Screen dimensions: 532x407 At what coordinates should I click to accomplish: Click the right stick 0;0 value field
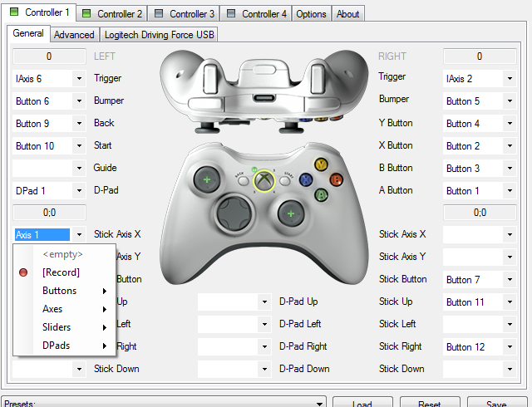[x=480, y=213]
